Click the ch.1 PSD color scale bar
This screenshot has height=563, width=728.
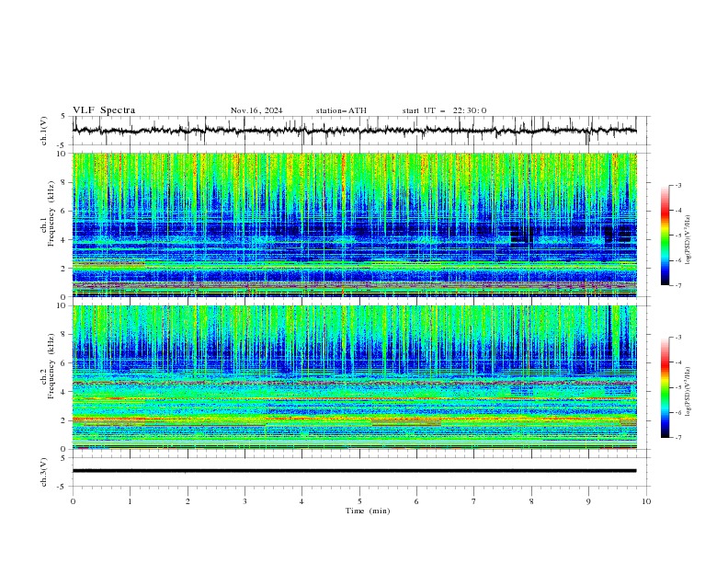tap(665, 236)
